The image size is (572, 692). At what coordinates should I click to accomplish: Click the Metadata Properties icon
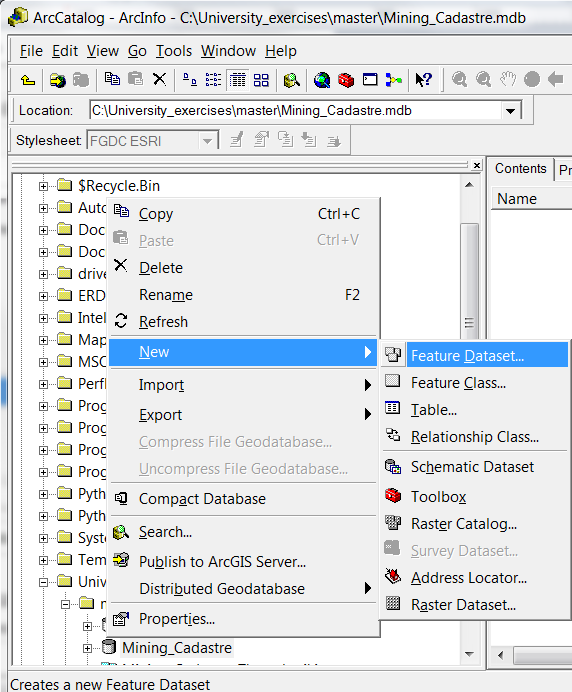click(261, 140)
